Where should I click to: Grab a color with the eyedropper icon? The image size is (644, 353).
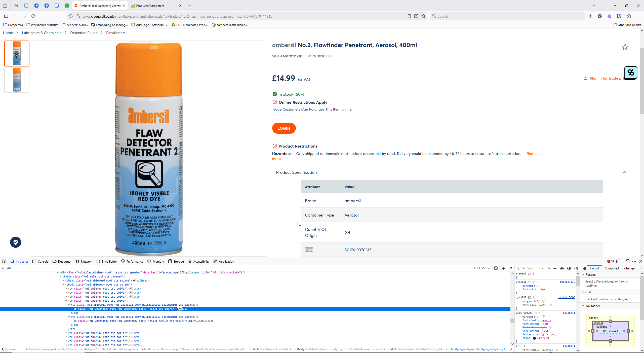tap(510, 268)
